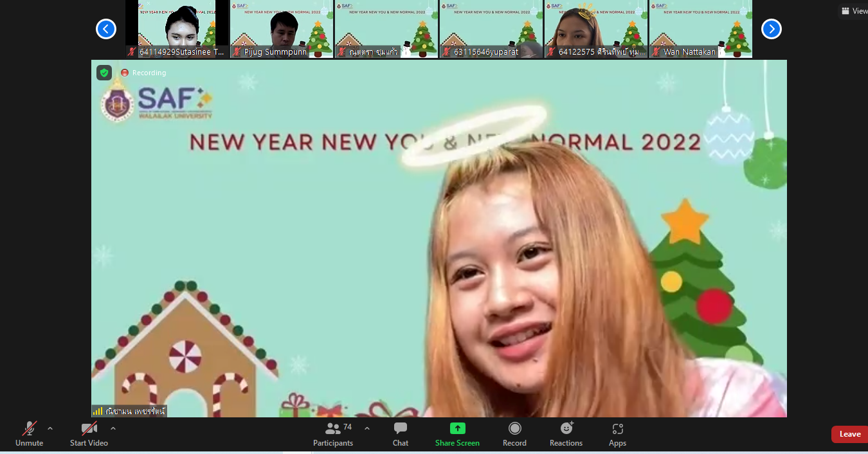Click the green encryption shield icon
868x454 pixels.
point(104,73)
